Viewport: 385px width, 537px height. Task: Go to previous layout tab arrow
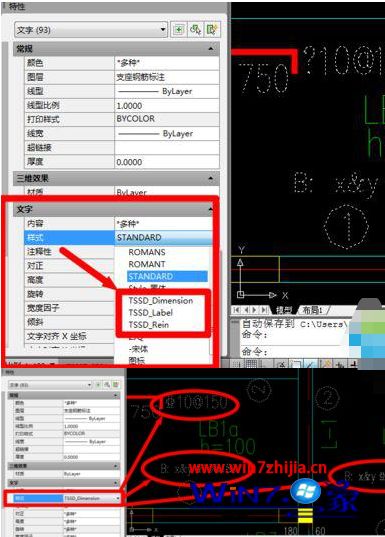[x=246, y=310]
